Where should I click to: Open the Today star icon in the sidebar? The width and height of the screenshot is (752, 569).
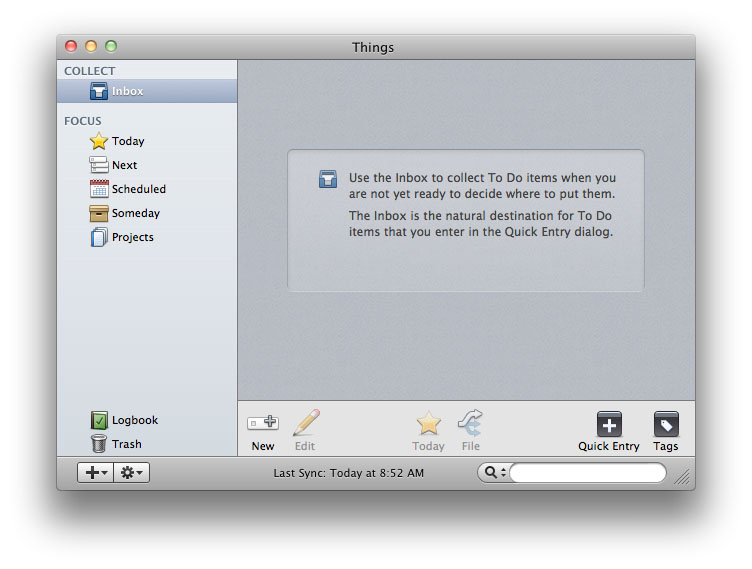pyautogui.click(x=99, y=141)
